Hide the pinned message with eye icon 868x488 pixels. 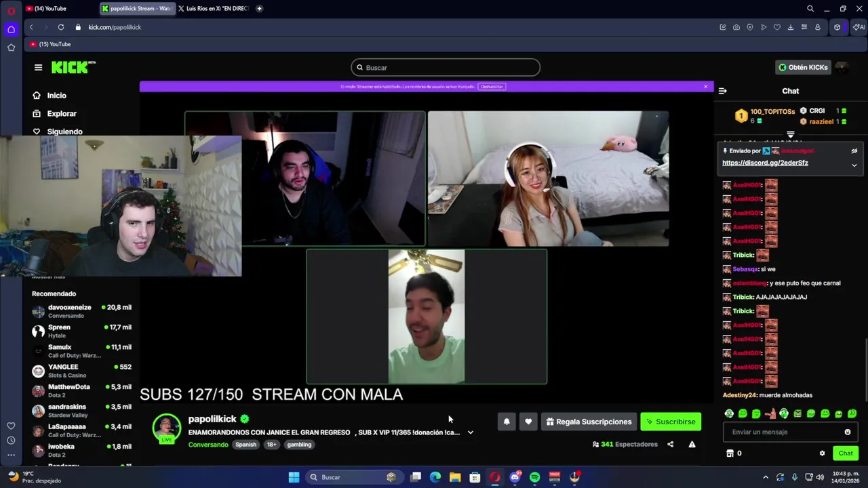tap(854, 150)
